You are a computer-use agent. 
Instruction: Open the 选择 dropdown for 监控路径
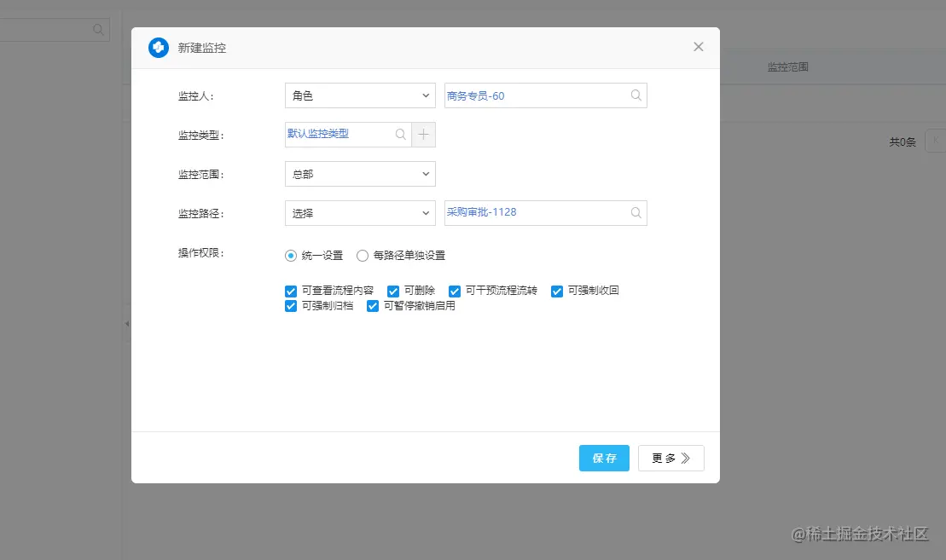360,213
